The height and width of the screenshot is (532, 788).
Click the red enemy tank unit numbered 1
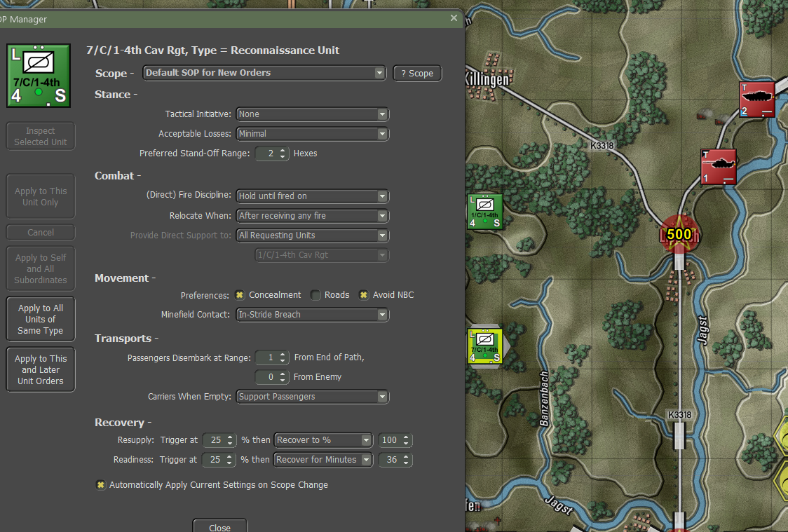coord(718,167)
